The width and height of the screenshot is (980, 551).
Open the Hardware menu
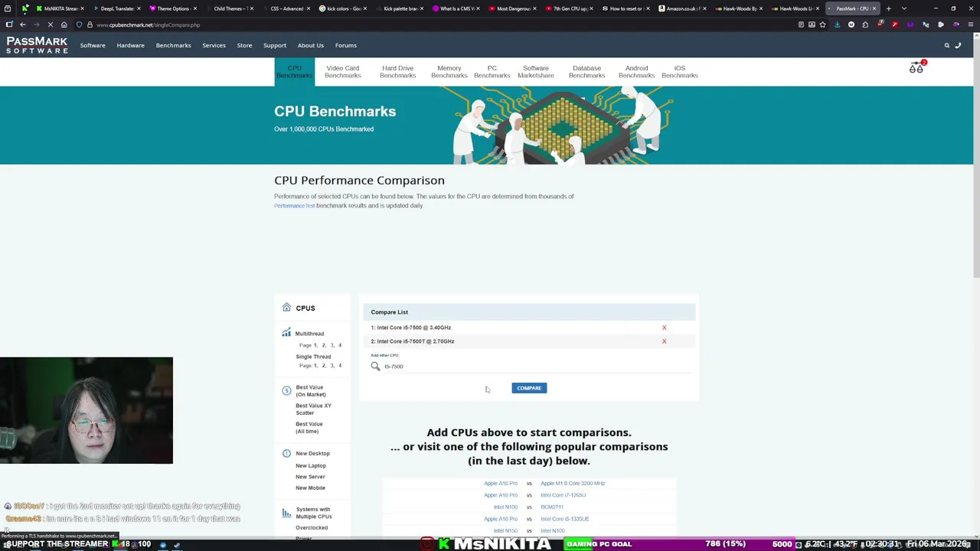[130, 45]
